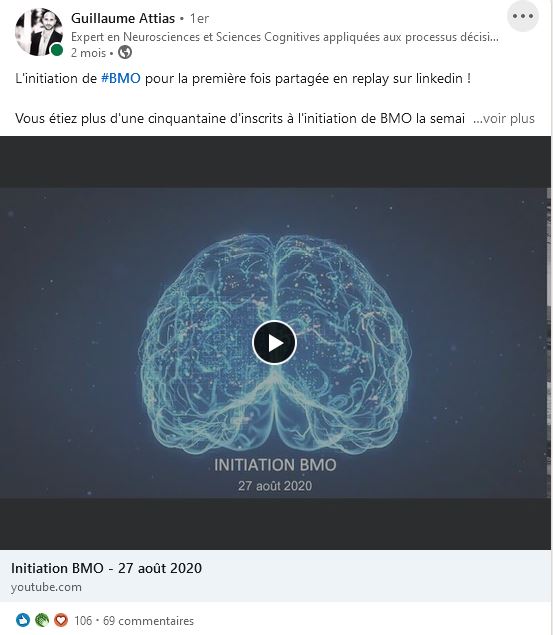
Task: View the 69 commentaires
Action: pos(148,621)
